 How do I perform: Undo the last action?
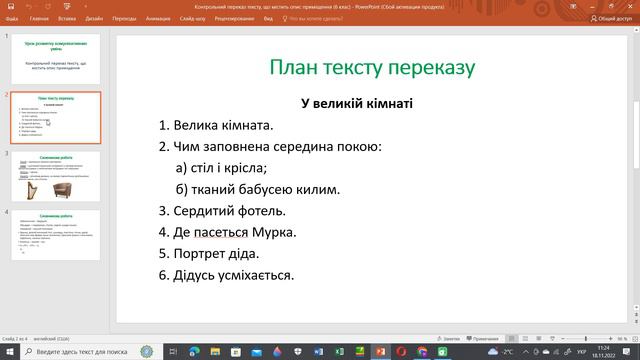29,6
